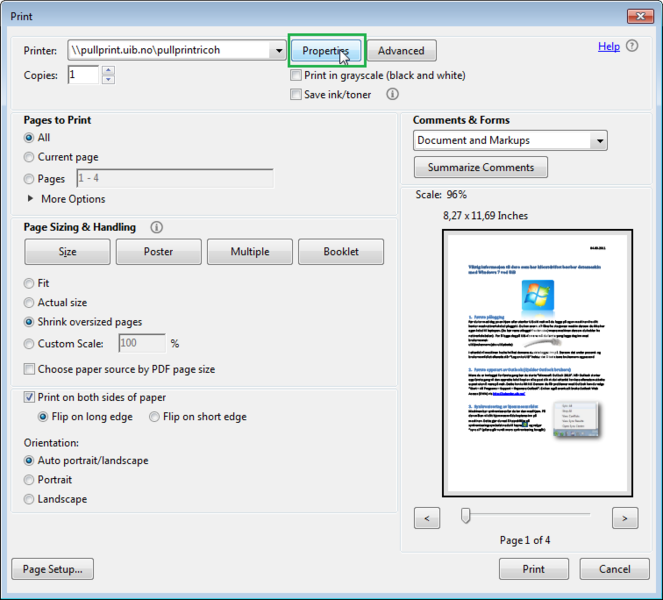Open Comments & Forms dropdown
Image resolution: width=663 pixels, height=600 pixels.
tap(600, 140)
